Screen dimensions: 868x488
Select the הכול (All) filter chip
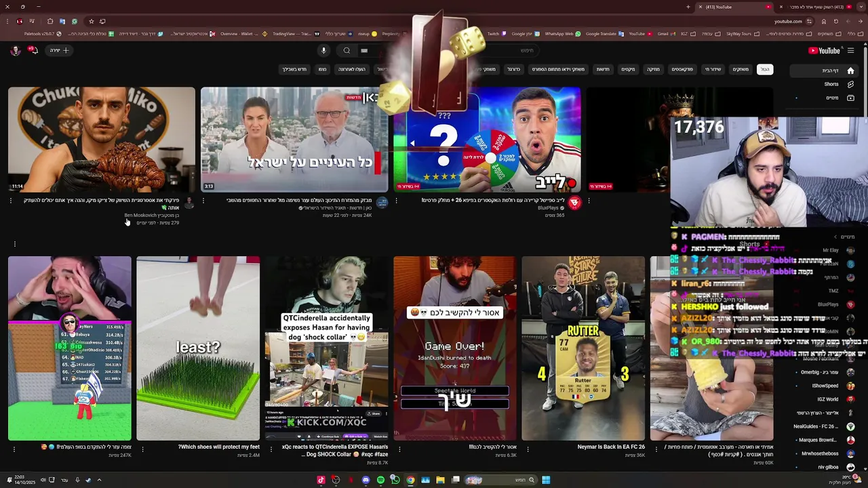point(765,69)
